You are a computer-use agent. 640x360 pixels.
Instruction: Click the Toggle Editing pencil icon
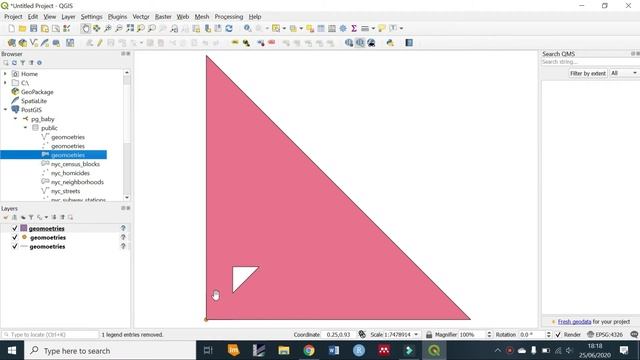click(100, 43)
